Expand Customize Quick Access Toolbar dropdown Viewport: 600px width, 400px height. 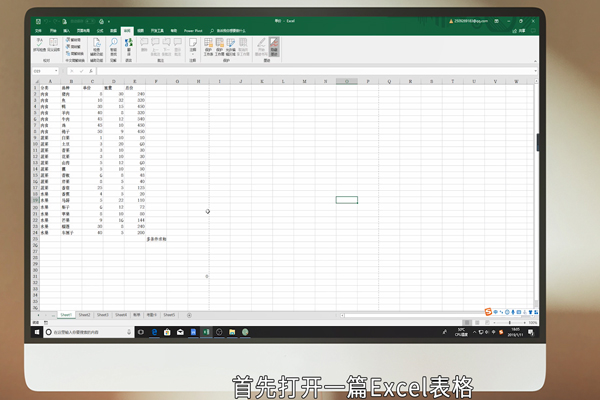(109, 21)
